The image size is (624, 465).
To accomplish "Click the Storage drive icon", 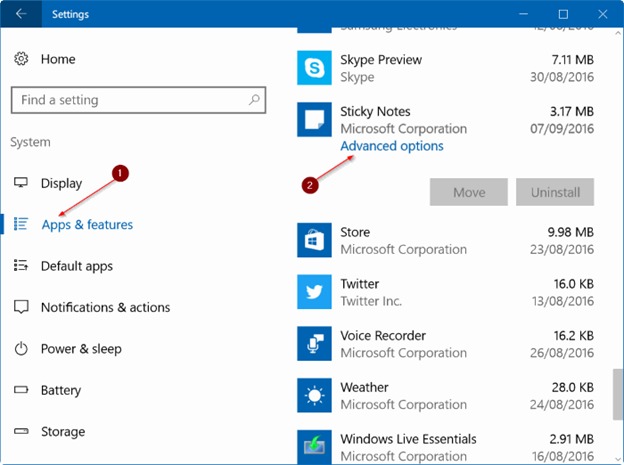I will [21, 431].
